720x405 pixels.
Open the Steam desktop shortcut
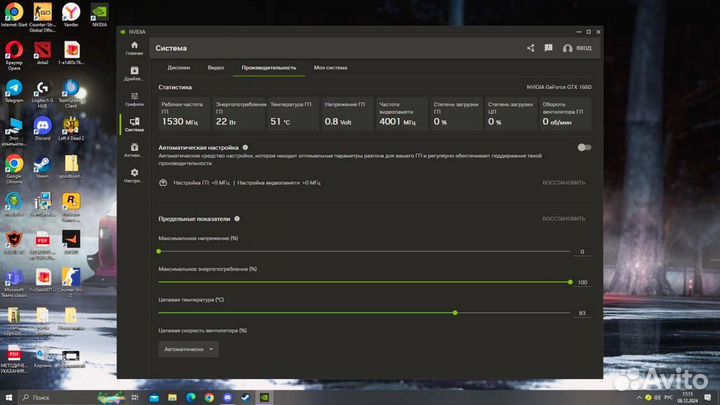[42, 166]
